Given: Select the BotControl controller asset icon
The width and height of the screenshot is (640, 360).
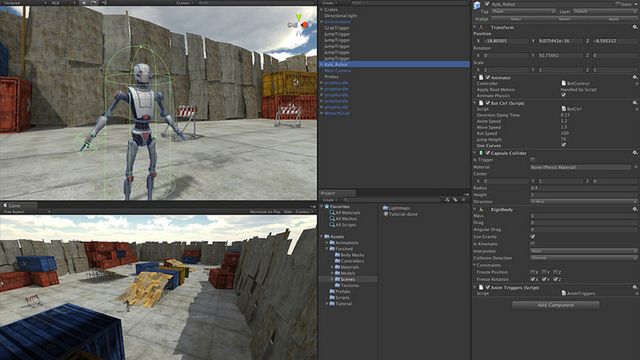Looking at the screenshot, I should click(x=564, y=83).
